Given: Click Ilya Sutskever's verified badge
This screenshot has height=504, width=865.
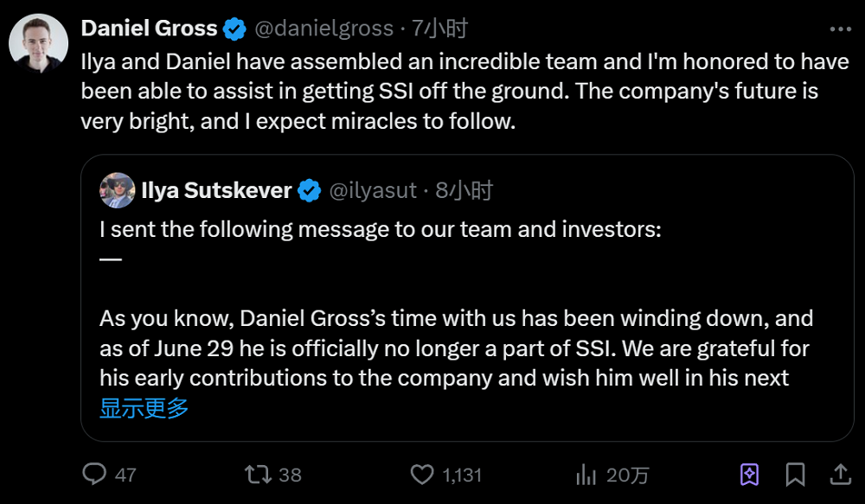Looking at the screenshot, I should 310,190.
